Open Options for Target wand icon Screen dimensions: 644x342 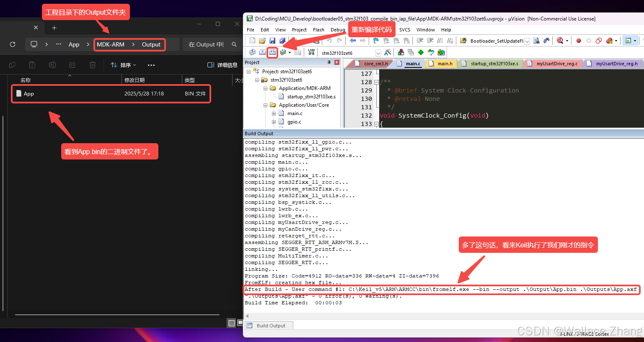[x=388, y=52]
